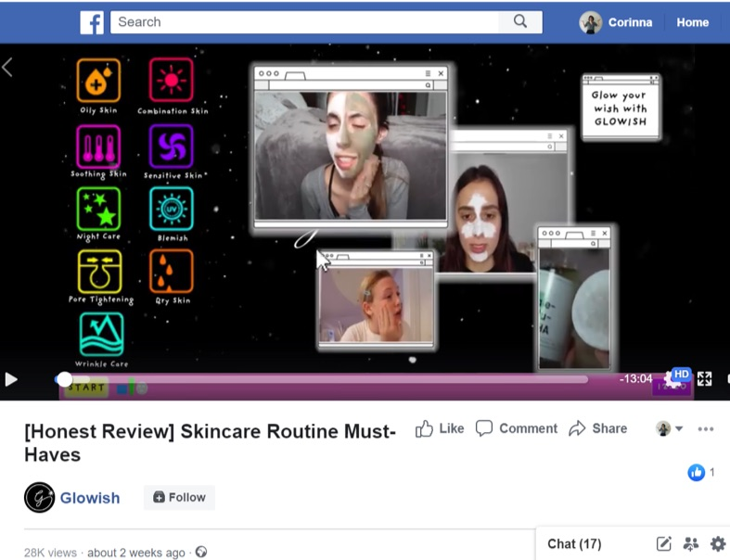Select the Dry Skin droplets icon

pyautogui.click(x=172, y=272)
